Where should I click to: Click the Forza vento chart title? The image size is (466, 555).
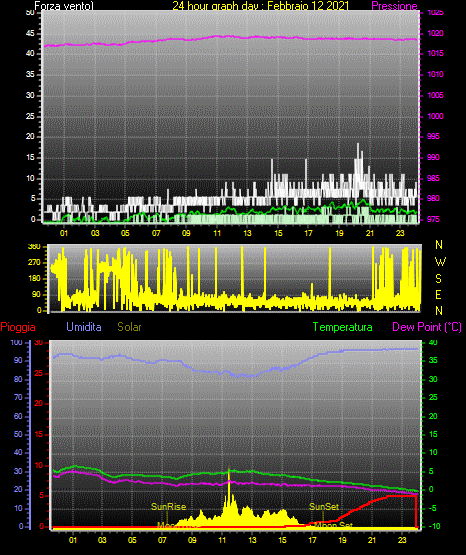tap(64, 6)
